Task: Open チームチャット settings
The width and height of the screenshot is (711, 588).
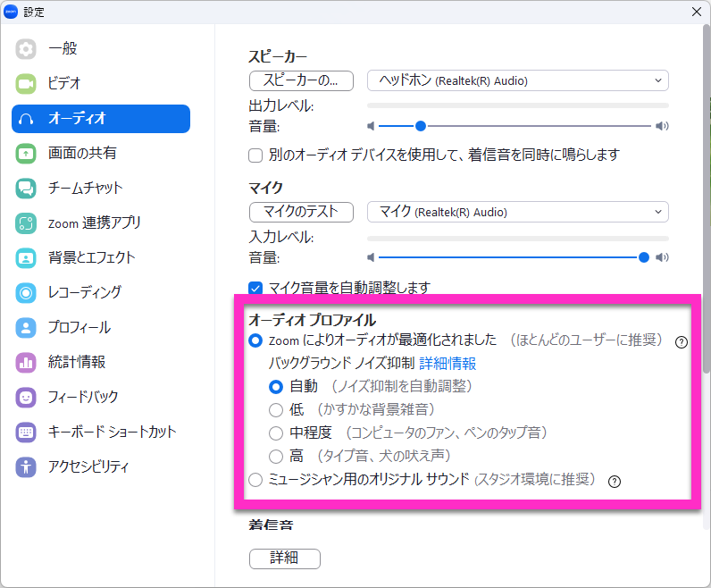Action: [x=101, y=189]
